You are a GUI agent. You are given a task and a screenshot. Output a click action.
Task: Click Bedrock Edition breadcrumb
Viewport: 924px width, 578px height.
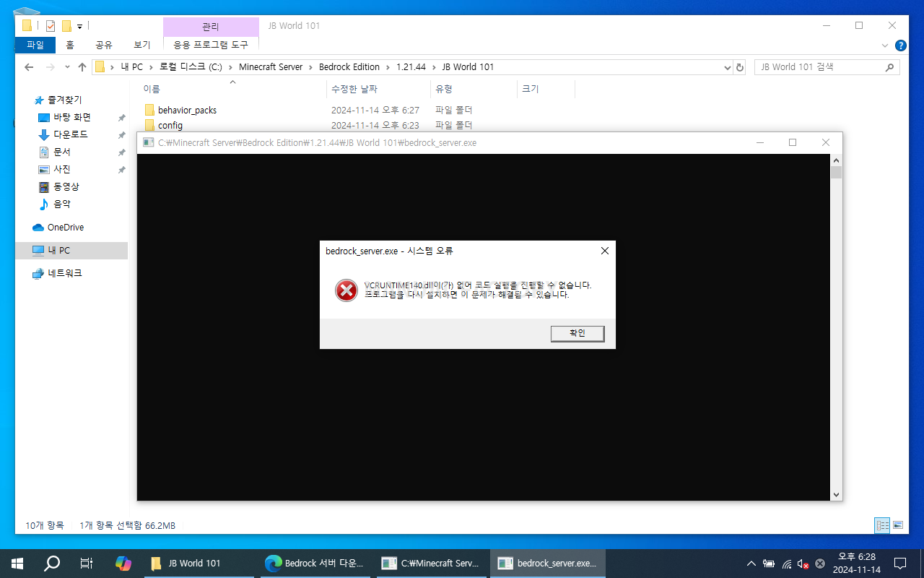[x=349, y=67]
